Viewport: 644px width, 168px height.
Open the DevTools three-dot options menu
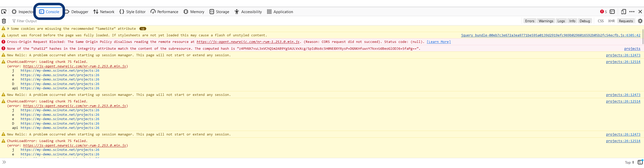632,12
